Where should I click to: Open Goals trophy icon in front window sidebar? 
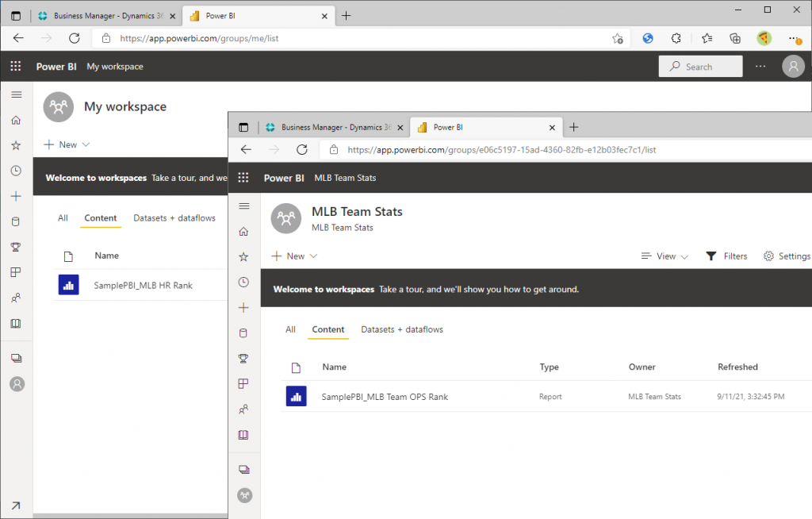point(243,358)
